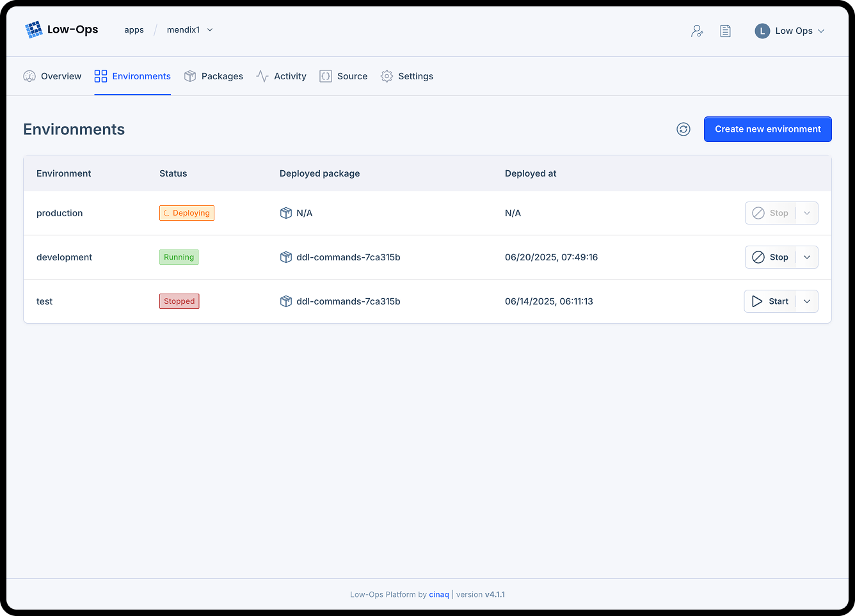Image resolution: width=855 pixels, height=616 pixels.
Task: Select the Activity pulse icon
Action: (x=262, y=75)
